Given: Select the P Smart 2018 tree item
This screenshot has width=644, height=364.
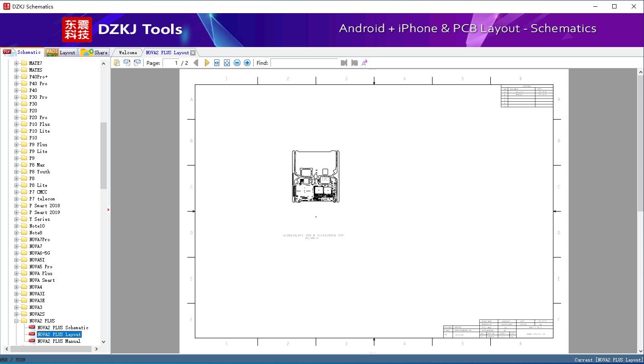Looking at the screenshot, I should tap(44, 206).
